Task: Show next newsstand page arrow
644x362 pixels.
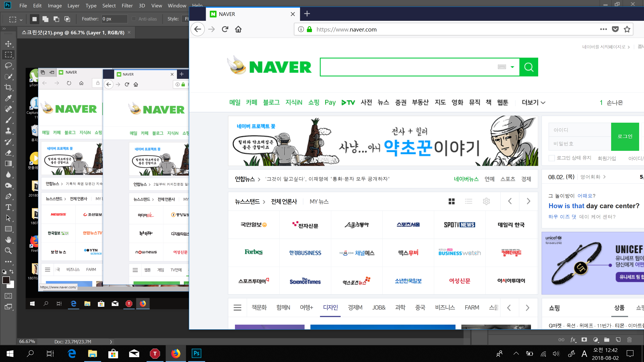Action: [528, 201]
